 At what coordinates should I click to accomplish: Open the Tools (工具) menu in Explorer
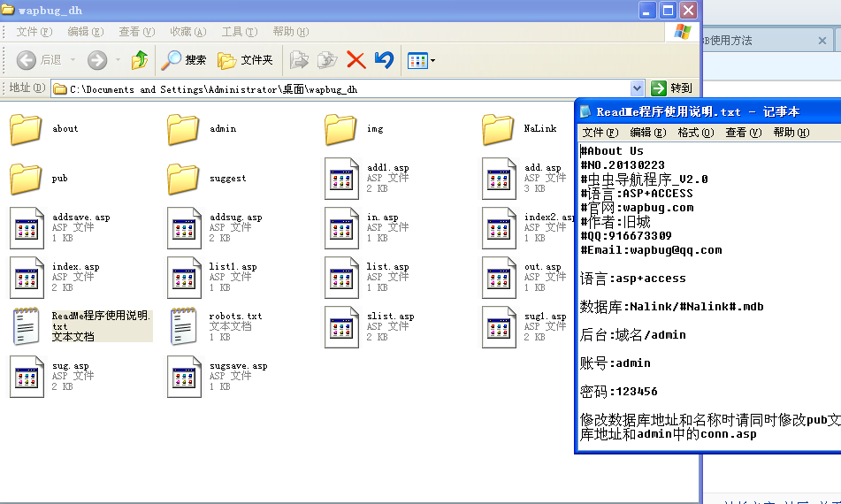[x=239, y=32]
